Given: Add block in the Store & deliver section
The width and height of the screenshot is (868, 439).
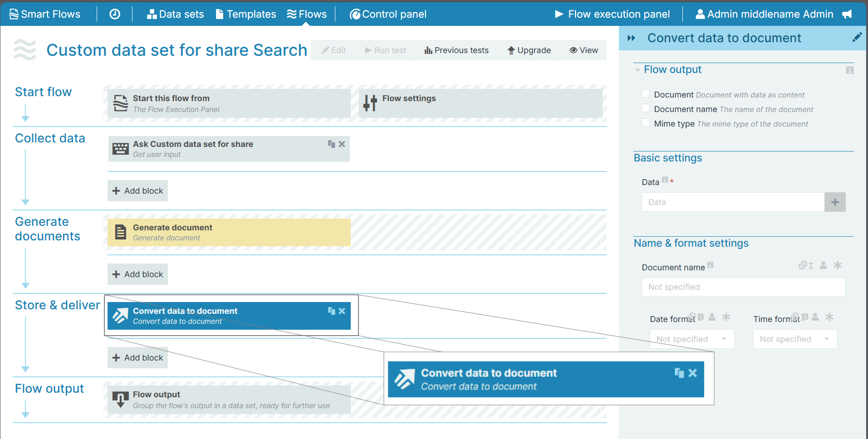Looking at the screenshot, I should (137, 358).
